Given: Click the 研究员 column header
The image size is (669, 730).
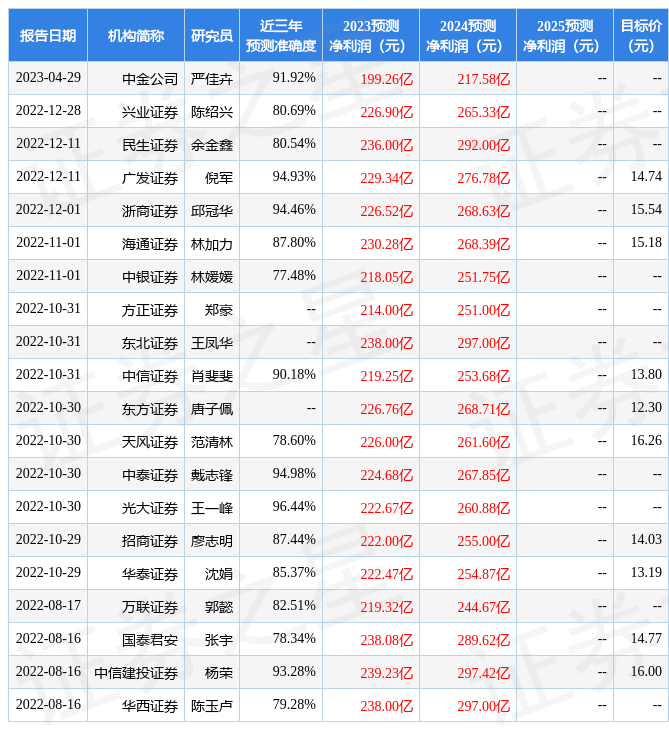Looking at the screenshot, I should (x=212, y=35).
